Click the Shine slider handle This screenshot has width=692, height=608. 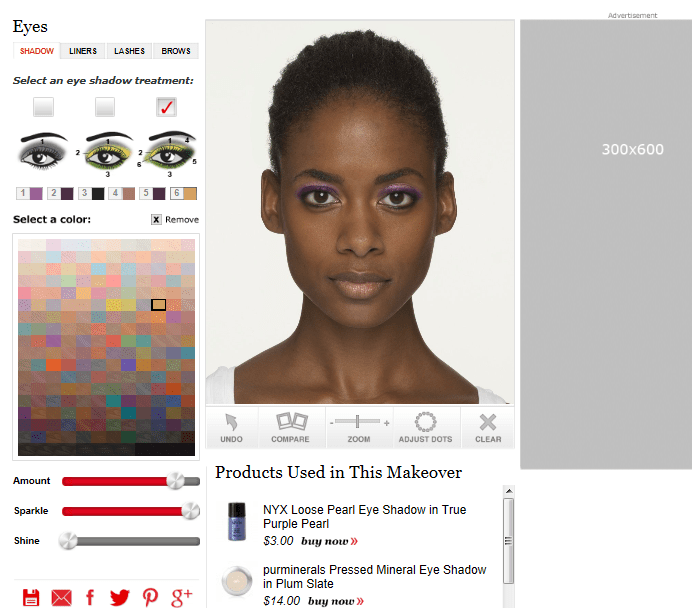coord(68,541)
